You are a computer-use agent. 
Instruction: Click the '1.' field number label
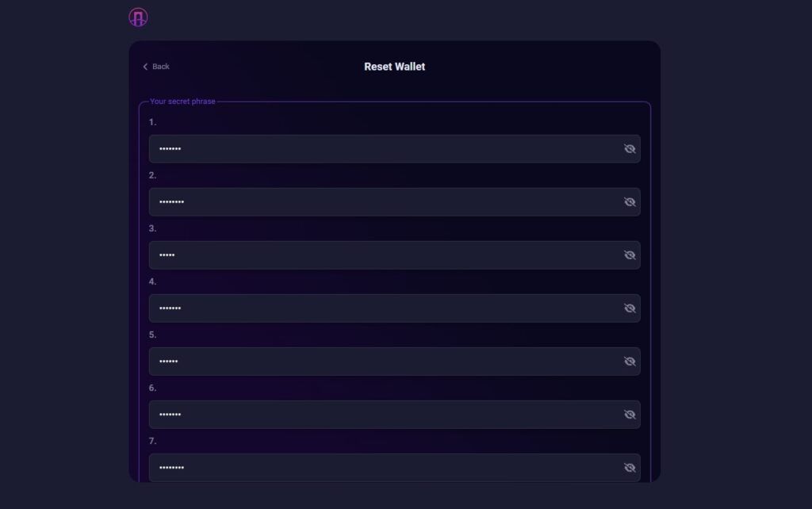[x=152, y=122]
